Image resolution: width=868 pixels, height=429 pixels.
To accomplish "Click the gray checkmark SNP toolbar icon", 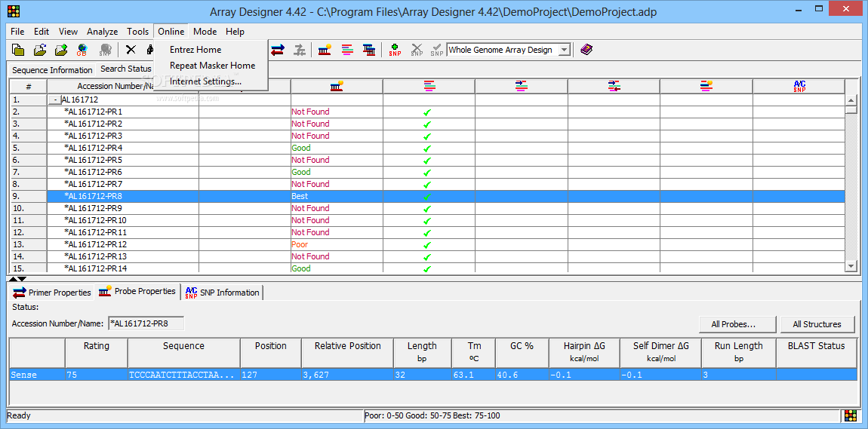I will [437, 50].
